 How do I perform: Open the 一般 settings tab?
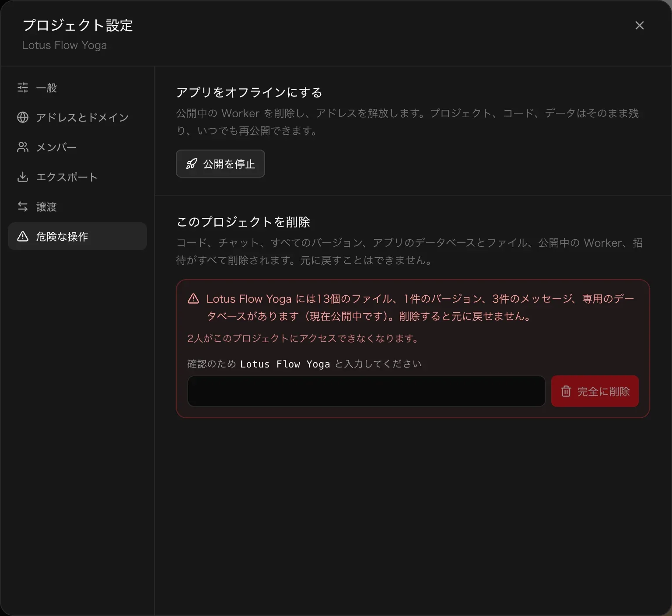[x=77, y=87]
